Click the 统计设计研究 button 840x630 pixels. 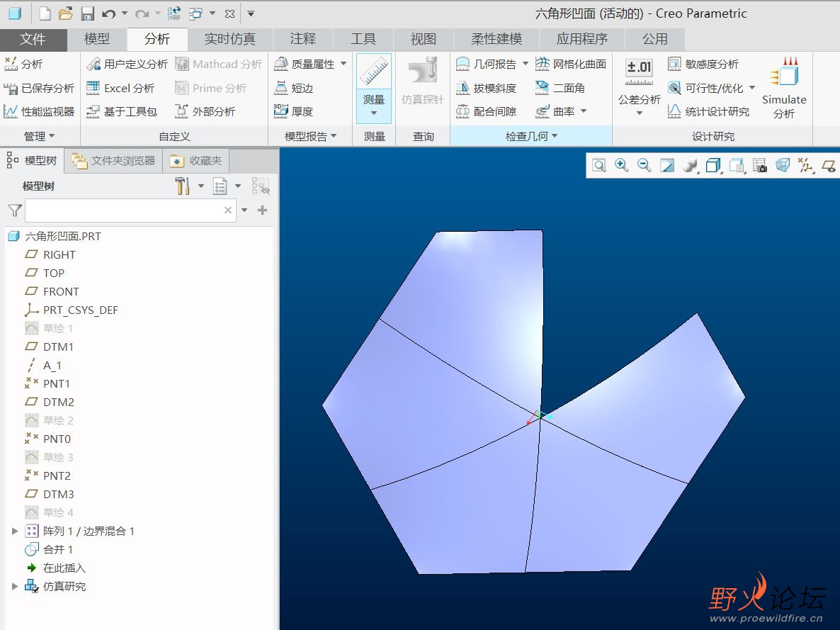tap(708, 111)
